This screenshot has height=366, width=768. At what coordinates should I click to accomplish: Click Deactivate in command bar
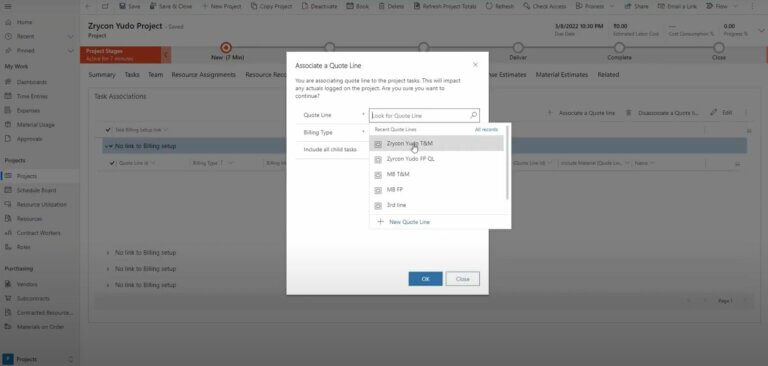(x=319, y=6)
